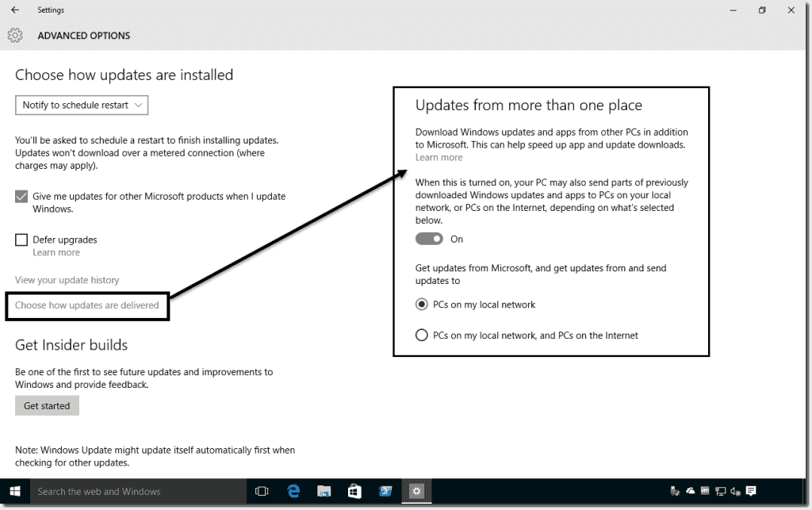Screen dimensions: 812x510
Task: Click the VMware Tools tray icon
Action: pyautogui.click(x=705, y=491)
